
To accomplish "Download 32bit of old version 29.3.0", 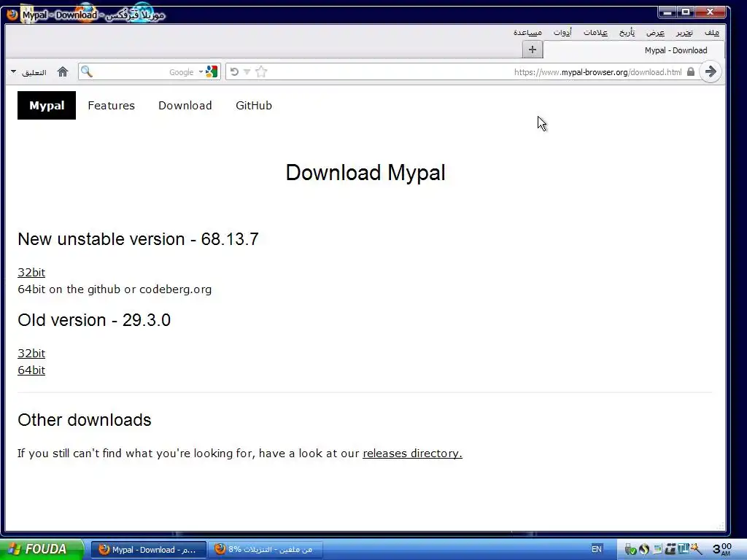I will (31, 354).
